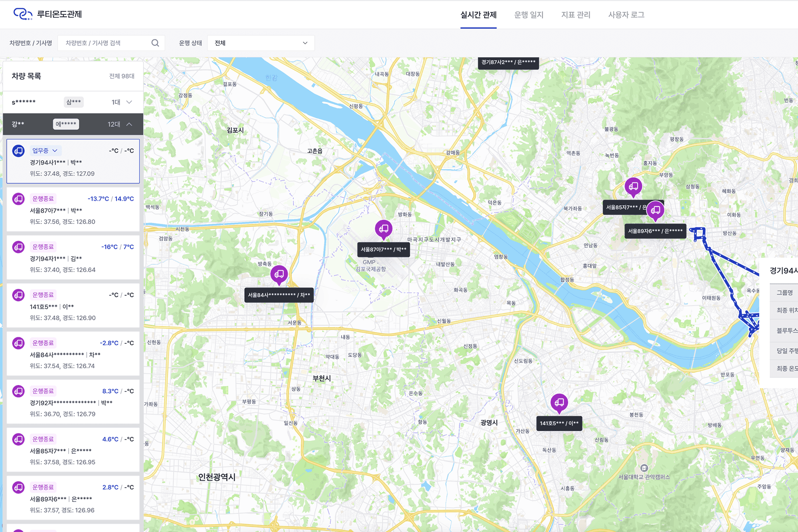Click the 루티온도관제 logo icon

coord(23,14)
